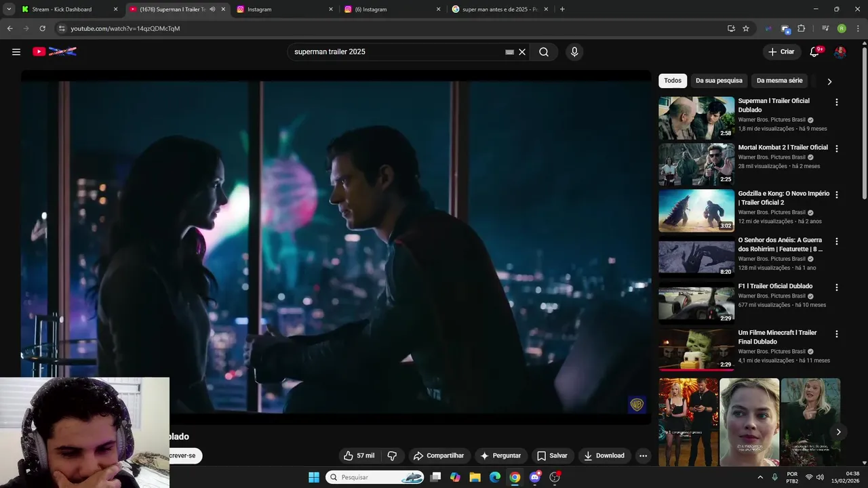The height and width of the screenshot is (488, 868).
Task: Select the Todos filter chip
Action: click(x=673, y=81)
